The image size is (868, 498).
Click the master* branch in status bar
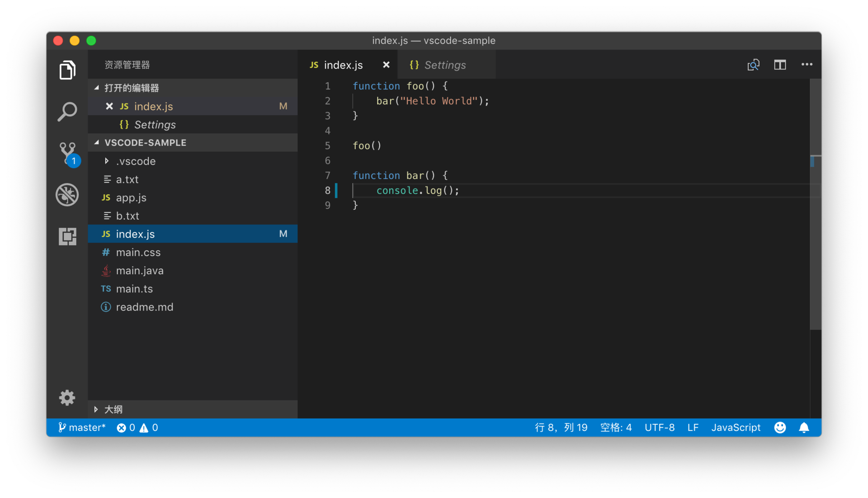[x=82, y=428]
